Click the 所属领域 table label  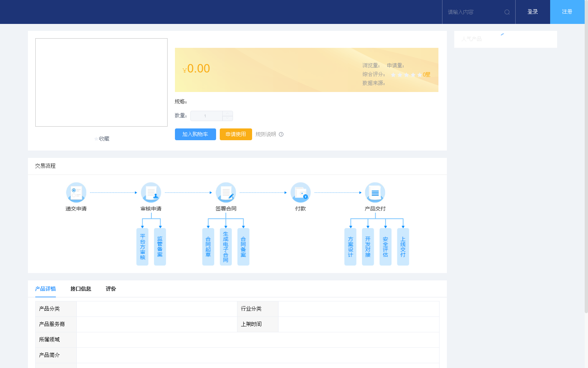coord(49,340)
